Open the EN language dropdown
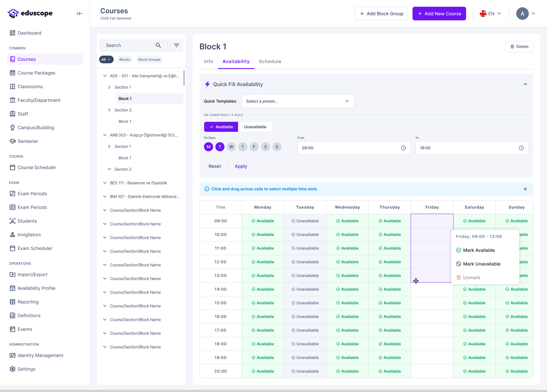The width and height of the screenshot is (547, 392). tap(491, 14)
